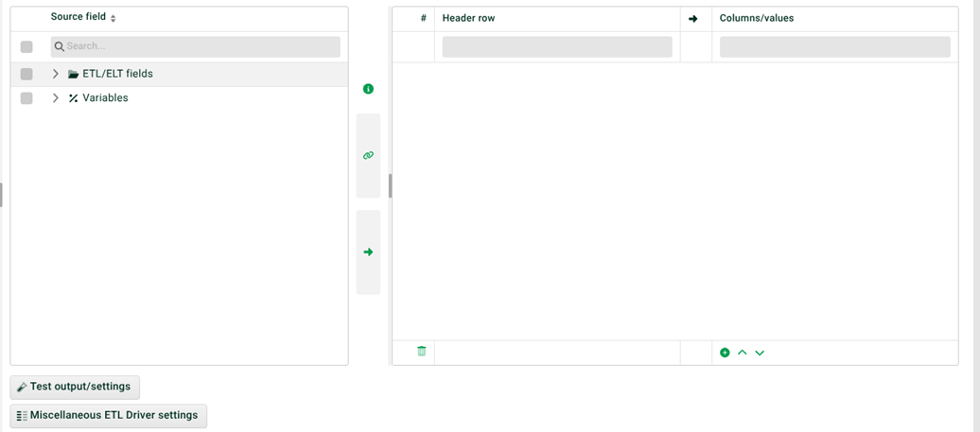Image resolution: width=980 pixels, height=432 pixels.
Task: Sort by the Source field column arrows
Action: (x=114, y=19)
